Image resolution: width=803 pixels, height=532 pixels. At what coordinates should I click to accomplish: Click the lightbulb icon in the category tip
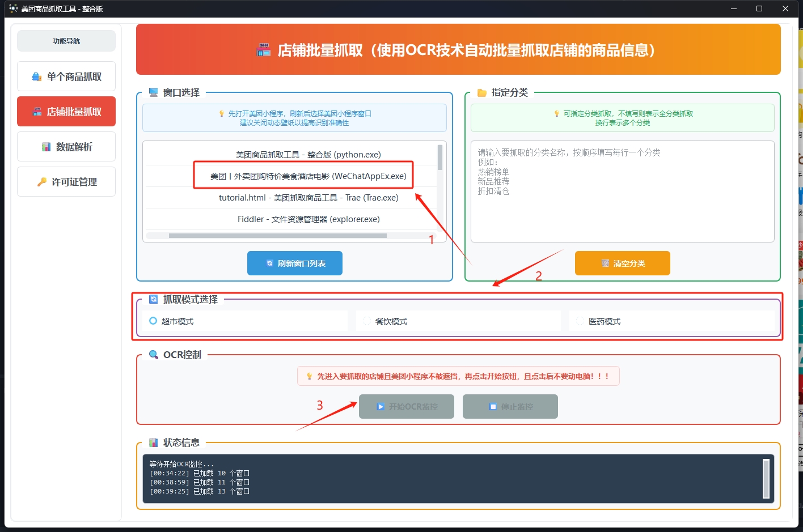click(557, 113)
